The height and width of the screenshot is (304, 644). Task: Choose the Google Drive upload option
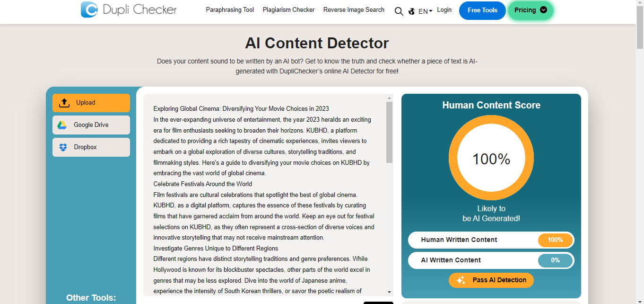pyautogui.click(x=91, y=125)
